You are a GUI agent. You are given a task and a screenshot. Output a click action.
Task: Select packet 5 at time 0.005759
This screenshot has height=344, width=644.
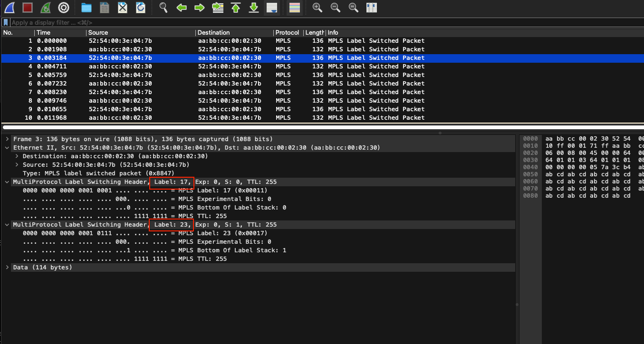pyautogui.click(x=322, y=75)
